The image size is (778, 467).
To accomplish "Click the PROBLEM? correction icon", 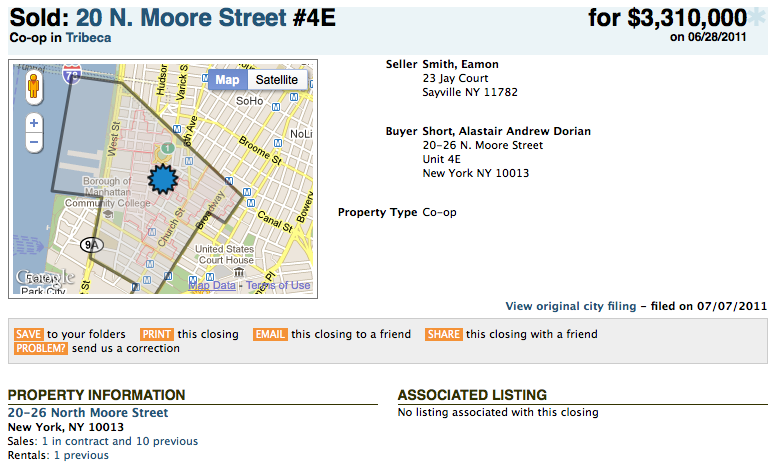I will [x=41, y=349].
